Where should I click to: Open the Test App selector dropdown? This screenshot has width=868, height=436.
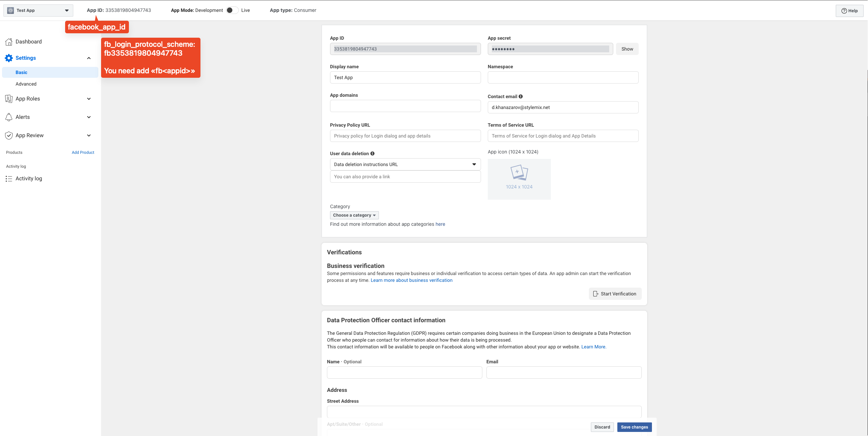38,10
